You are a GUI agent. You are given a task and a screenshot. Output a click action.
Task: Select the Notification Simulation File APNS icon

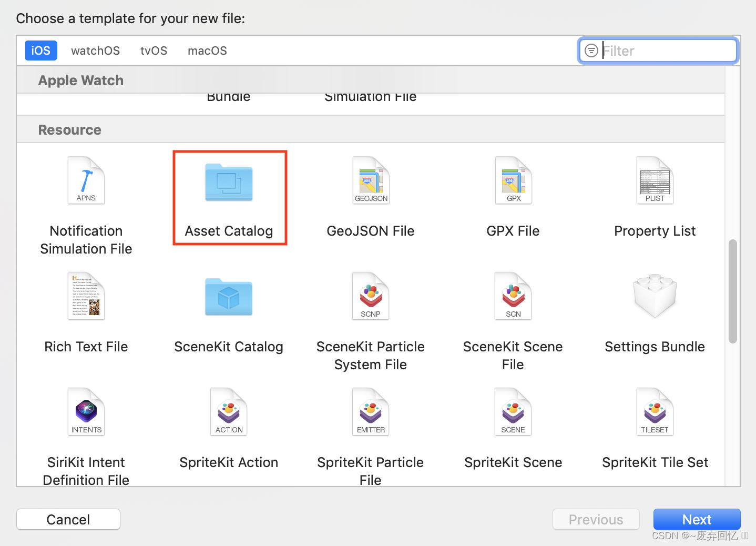(x=86, y=180)
